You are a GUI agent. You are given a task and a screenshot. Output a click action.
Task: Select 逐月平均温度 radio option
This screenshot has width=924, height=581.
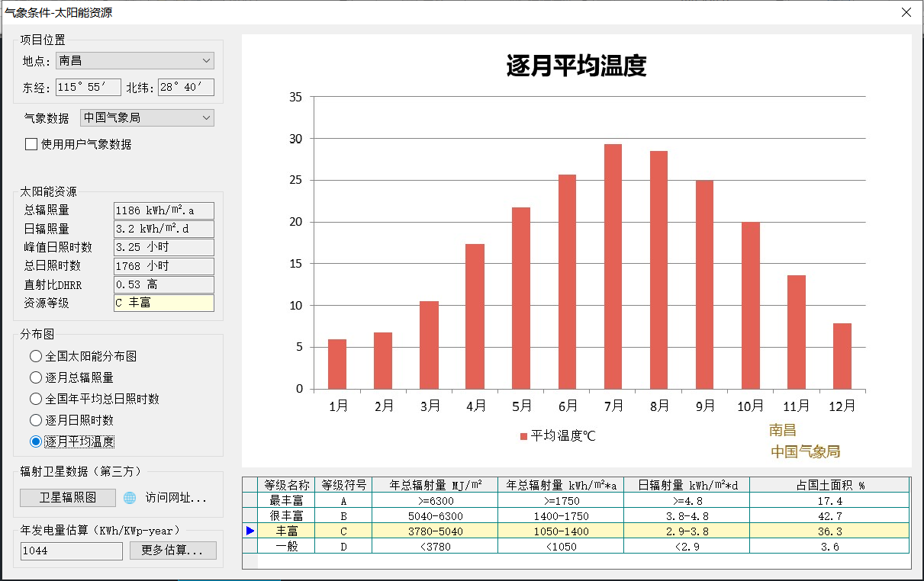coord(35,441)
